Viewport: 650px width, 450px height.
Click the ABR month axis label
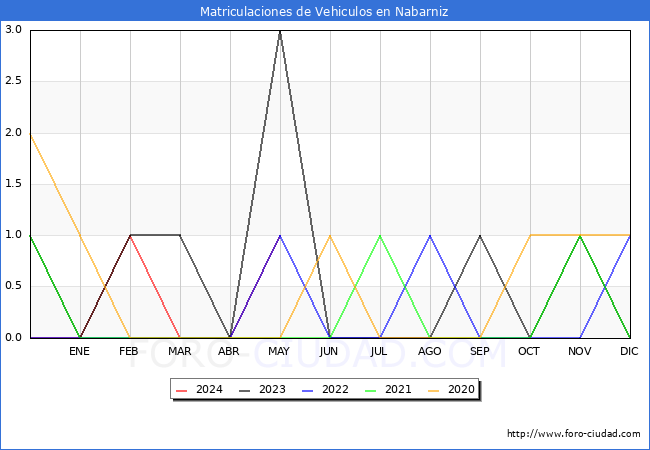(x=229, y=351)
